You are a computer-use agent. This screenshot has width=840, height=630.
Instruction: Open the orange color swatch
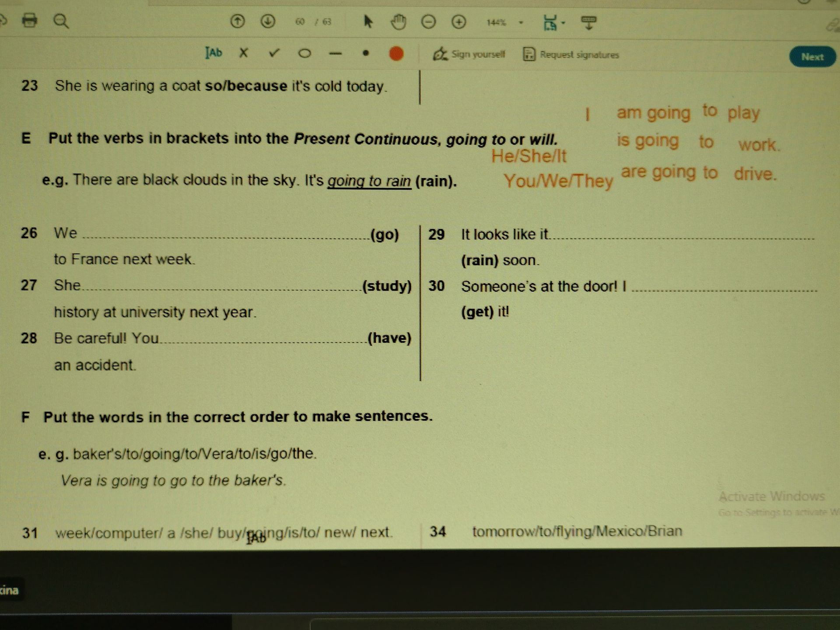pyautogui.click(x=396, y=54)
